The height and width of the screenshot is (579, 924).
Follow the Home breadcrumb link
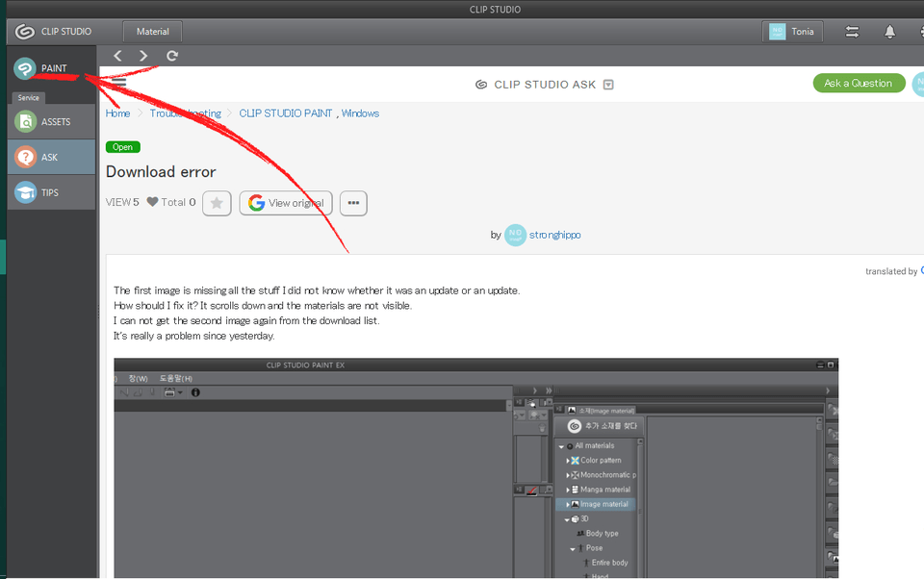(x=117, y=113)
